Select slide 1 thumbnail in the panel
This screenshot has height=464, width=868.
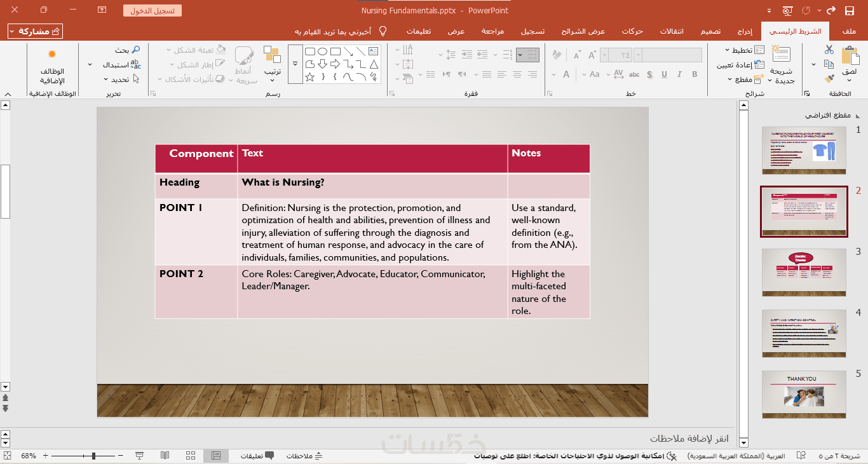point(804,150)
